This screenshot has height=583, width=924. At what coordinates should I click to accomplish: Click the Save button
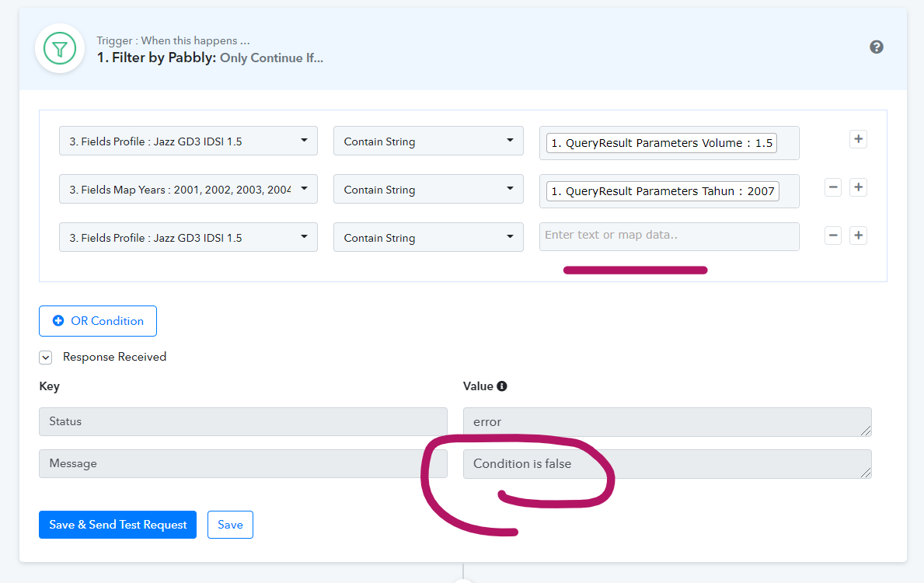click(230, 525)
